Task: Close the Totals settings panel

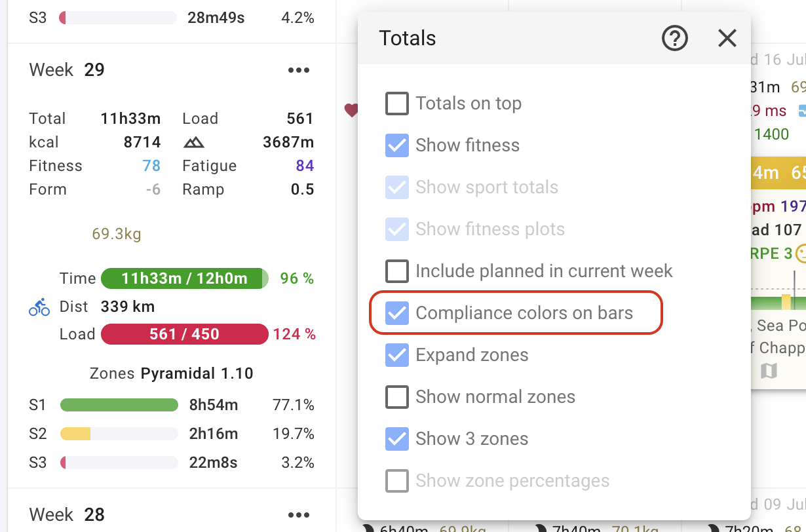Action: 727,39
